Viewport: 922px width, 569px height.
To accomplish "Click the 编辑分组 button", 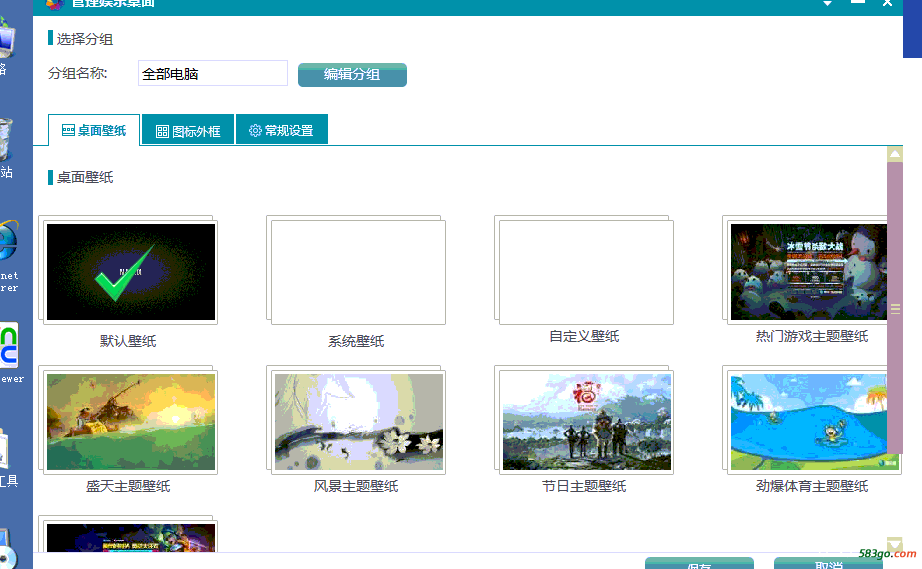I will click(352, 75).
